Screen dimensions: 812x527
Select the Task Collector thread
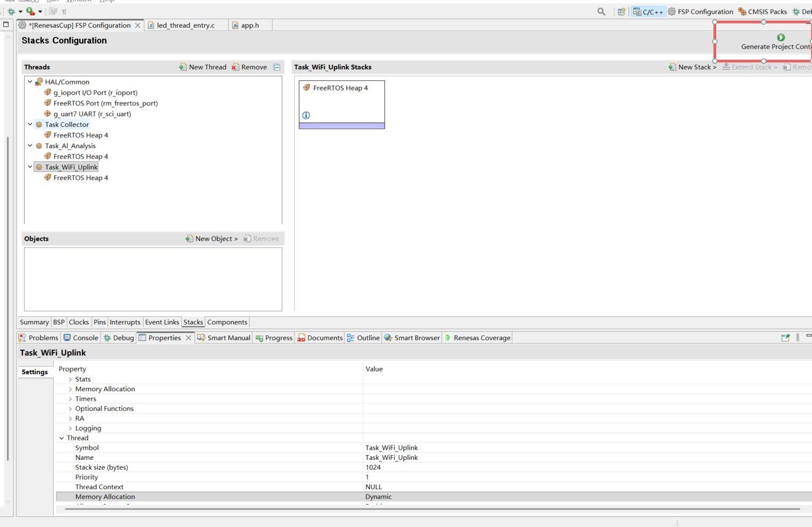[67, 125]
